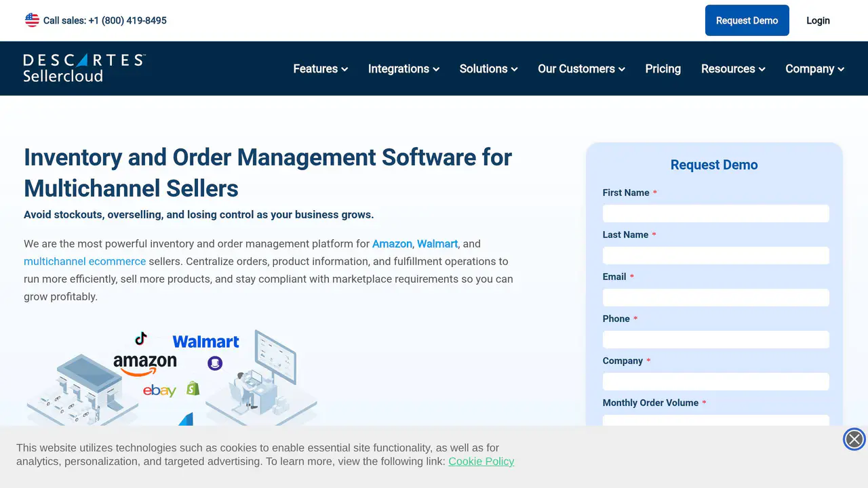
Task: Close the cookie notice banner
Action: (854, 439)
